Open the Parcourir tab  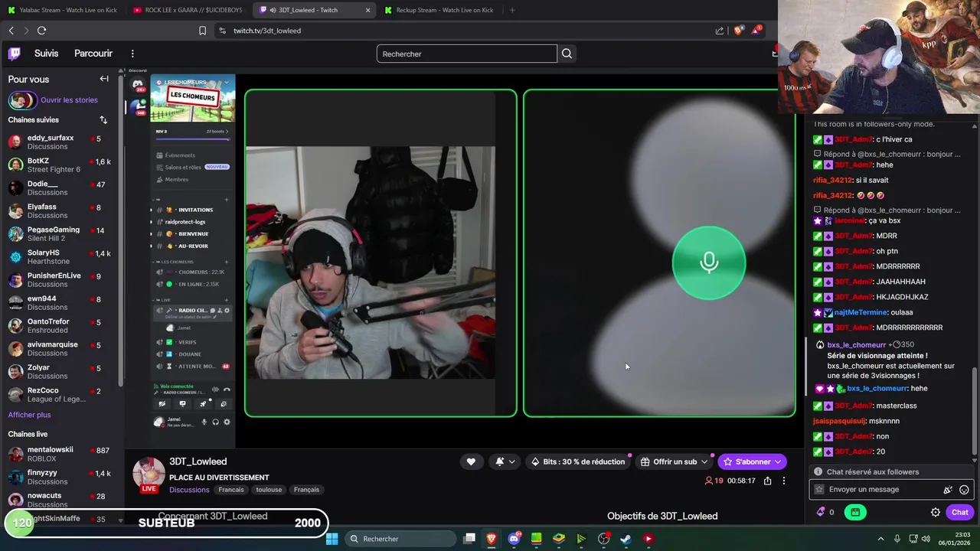[x=93, y=54]
